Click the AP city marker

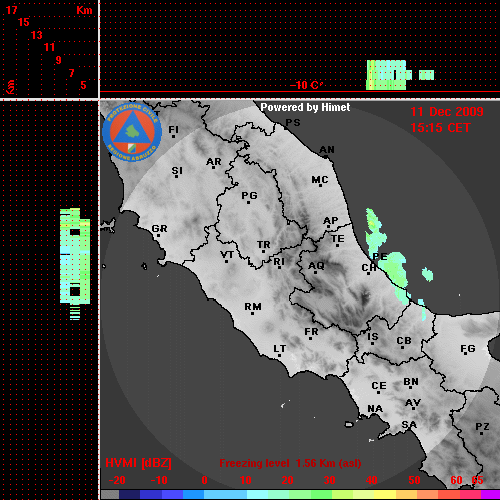click(x=328, y=227)
